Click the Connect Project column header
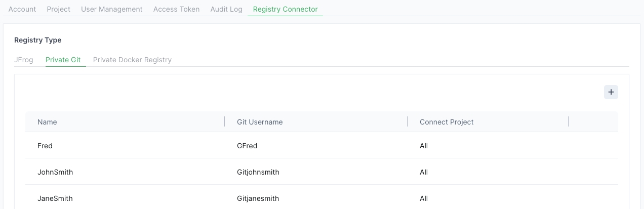This screenshot has width=644, height=209. (447, 122)
